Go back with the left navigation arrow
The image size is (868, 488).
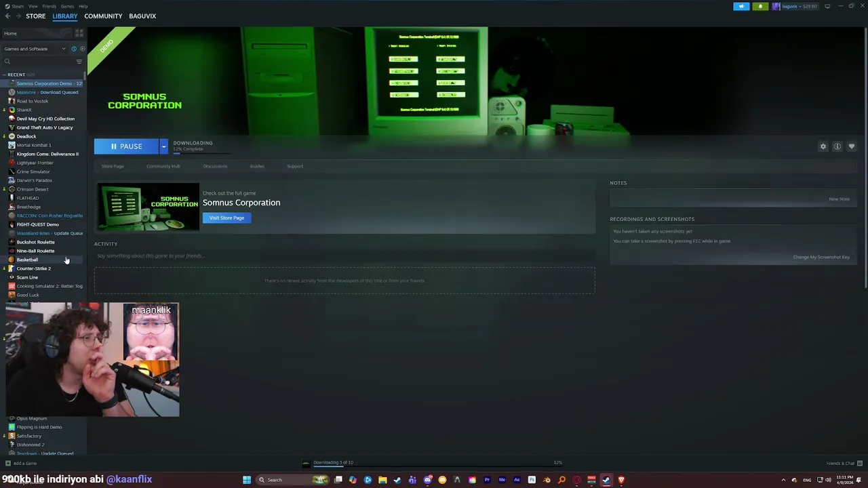pos(7,16)
